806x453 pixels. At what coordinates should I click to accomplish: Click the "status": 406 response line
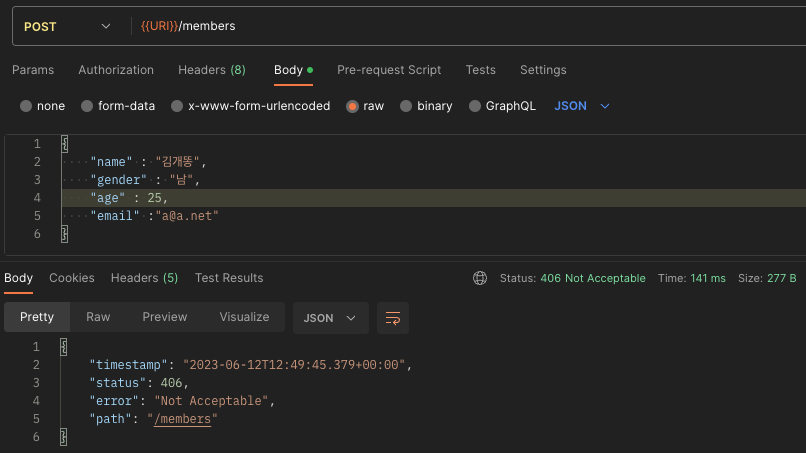point(139,383)
